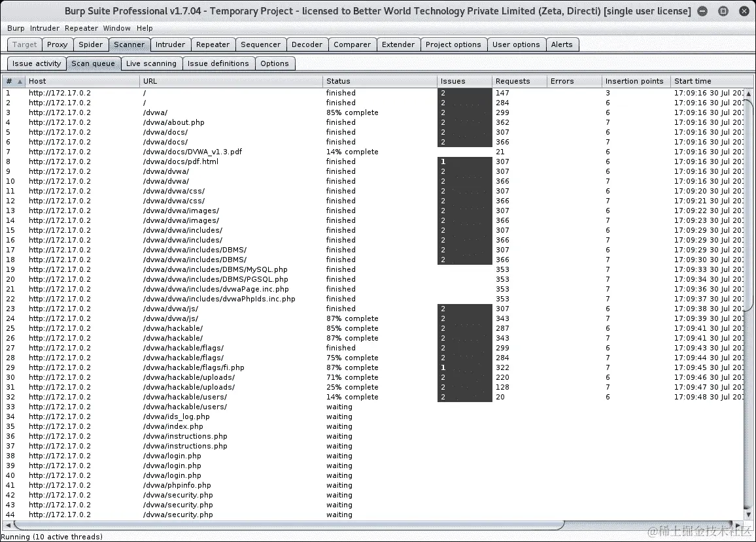Minimize the Burp Suite window
Image resolution: width=756 pixels, height=542 pixels.
click(x=702, y=10)
